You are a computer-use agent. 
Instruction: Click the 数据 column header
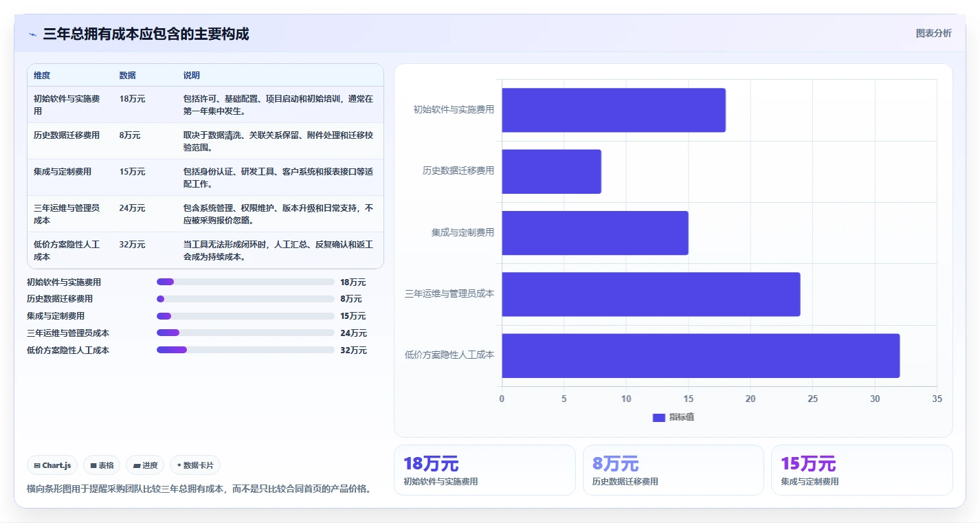click(x=128, y=76)
